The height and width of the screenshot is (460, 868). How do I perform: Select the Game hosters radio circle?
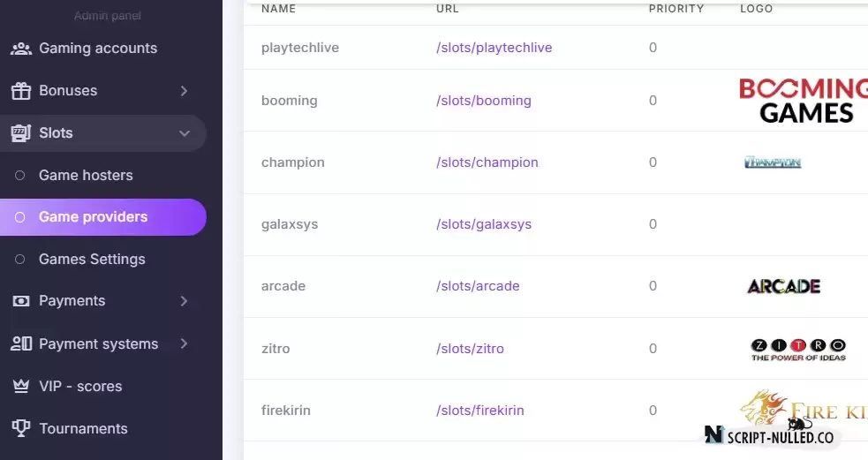(20, 176)
